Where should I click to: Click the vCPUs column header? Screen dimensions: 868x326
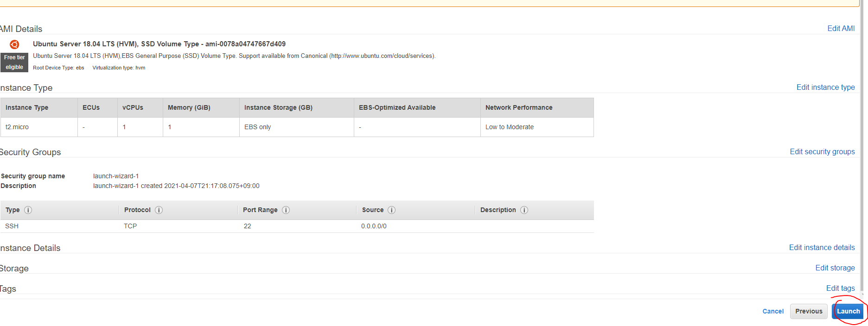tap(140, 107)
